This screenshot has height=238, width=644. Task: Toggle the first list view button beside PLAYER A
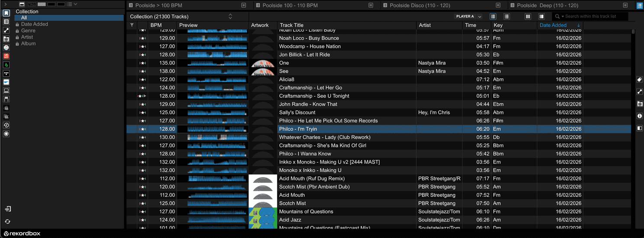[x=493, y=16]
